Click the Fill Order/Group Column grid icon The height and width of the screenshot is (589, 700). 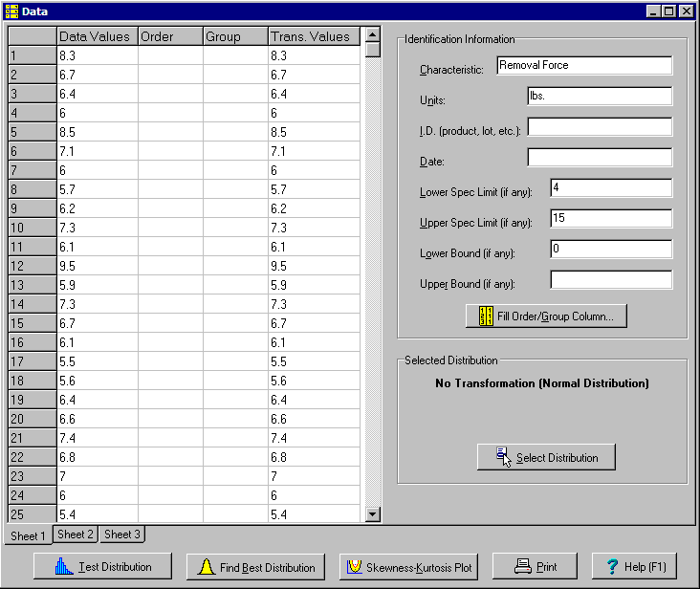[486, 316]
